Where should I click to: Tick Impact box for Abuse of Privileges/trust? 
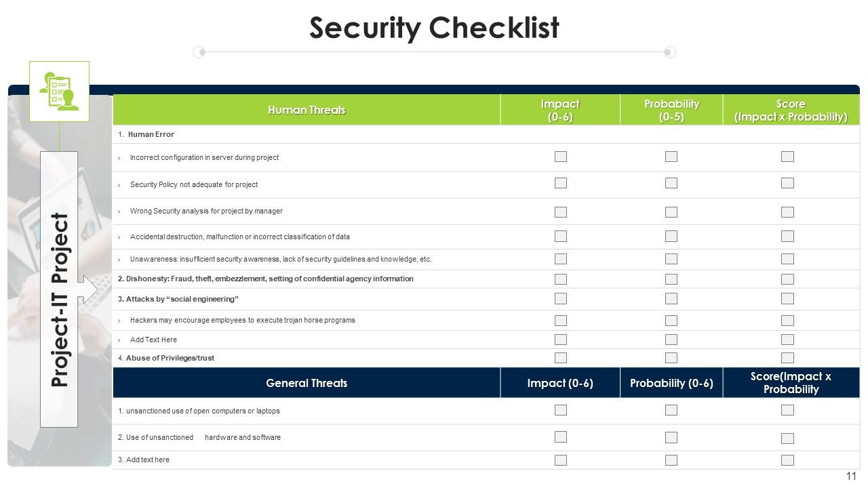click(x=561, y=358)
